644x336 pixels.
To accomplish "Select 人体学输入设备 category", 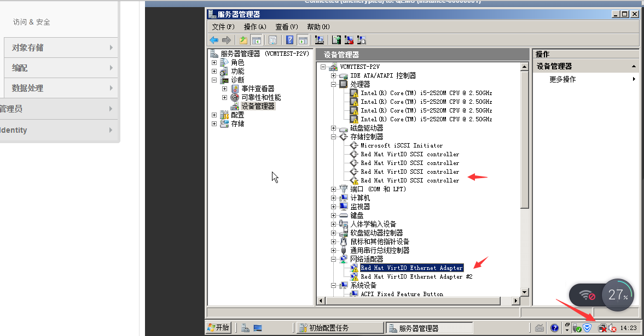I will tap(373, 225).
